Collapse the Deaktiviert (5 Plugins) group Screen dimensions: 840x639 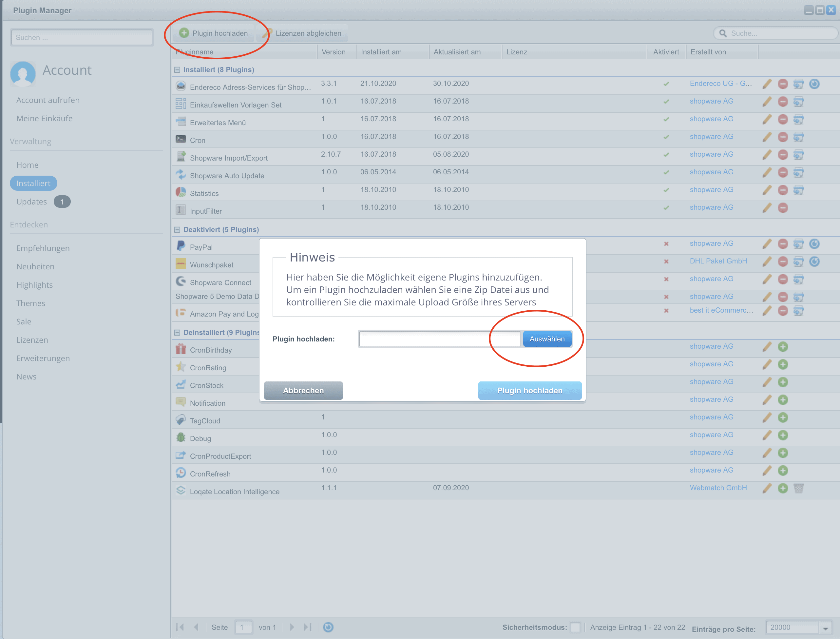(177, 230)
